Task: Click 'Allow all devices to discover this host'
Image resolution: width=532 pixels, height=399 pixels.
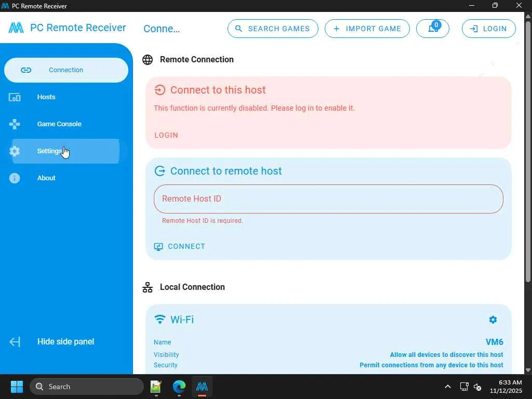Action: pyautogui.click(x=446, y=354)
